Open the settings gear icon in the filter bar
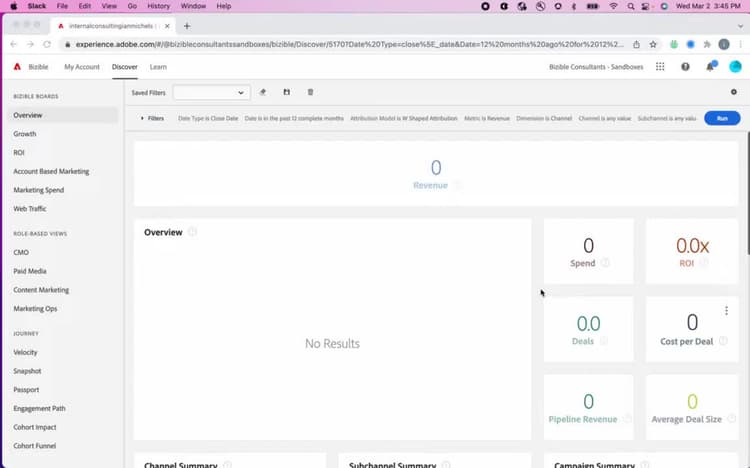This screenshot has height=468, width=750. pyautogui.click(x=734, y=92)
